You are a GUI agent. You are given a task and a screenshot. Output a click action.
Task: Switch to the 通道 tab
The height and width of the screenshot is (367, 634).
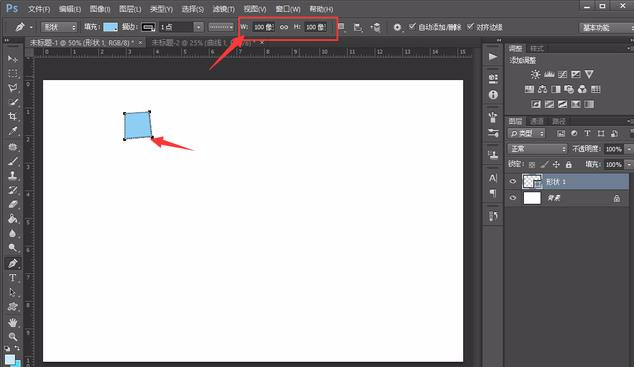pos(537,121)
